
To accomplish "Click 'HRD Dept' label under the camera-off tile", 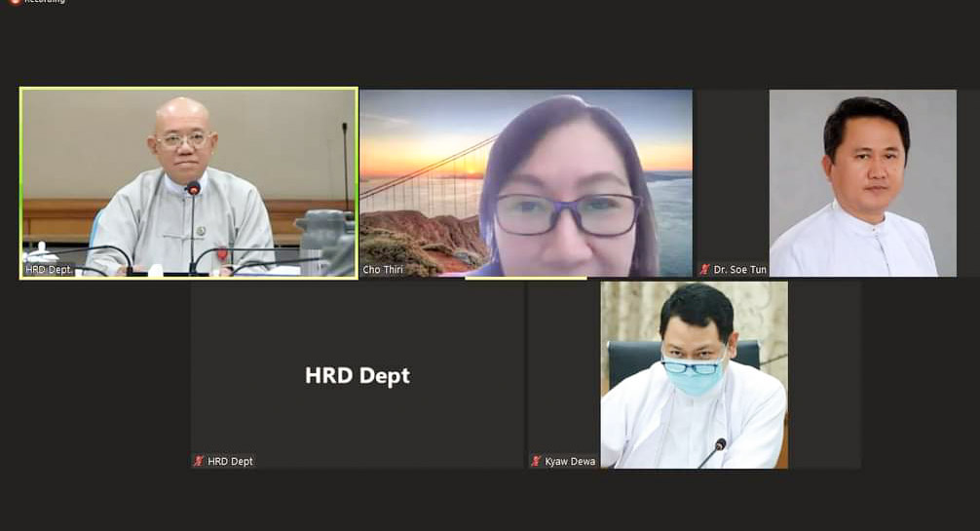I will (230, 462).
